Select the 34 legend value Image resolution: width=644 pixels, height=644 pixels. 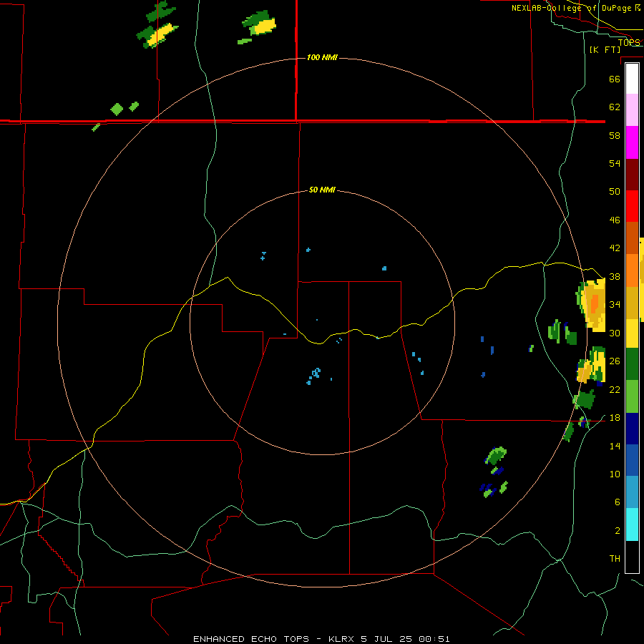tap(615, 304)
